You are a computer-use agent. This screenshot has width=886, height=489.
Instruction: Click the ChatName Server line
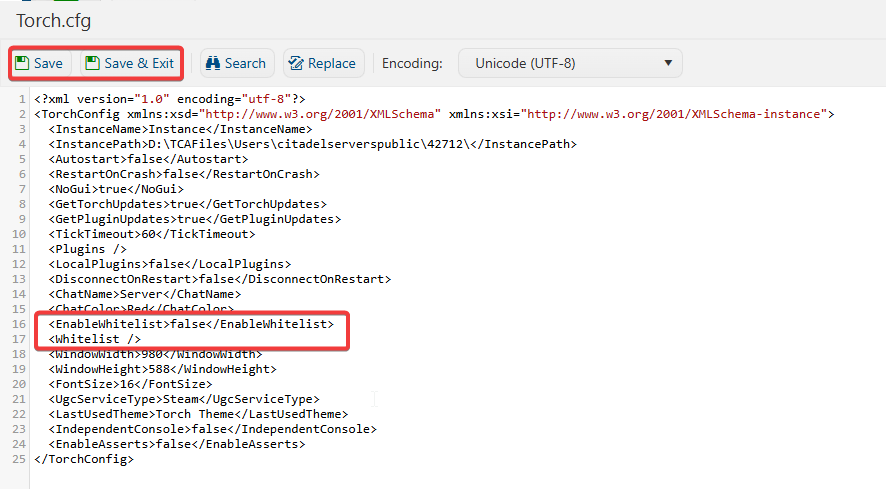145,294
